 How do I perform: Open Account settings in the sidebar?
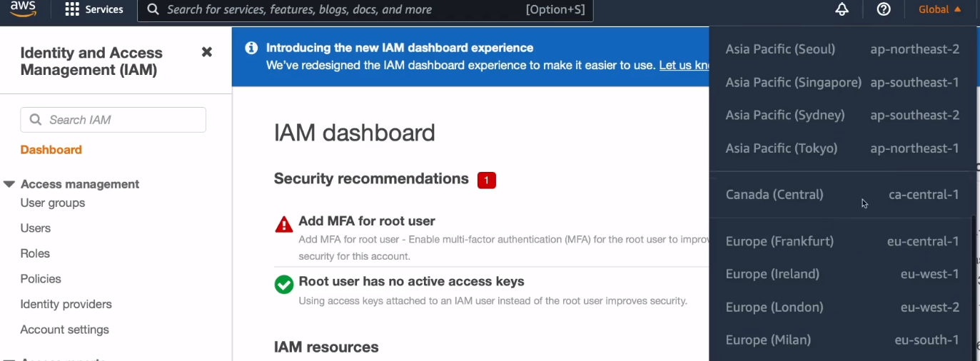coord(65,330)
